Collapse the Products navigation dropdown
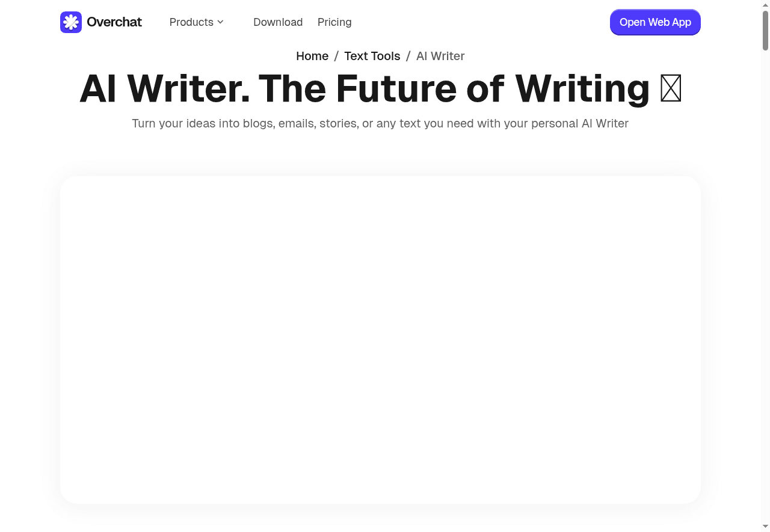Image resolution: width=770 pixels, height=532 pixels. click(196, 22)
